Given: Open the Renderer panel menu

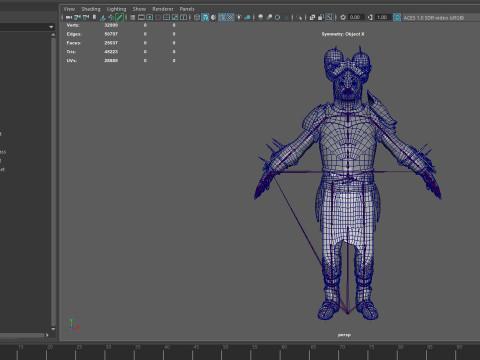Looking at the screenshot, I should pyautogui.click(x=163, y=9).
